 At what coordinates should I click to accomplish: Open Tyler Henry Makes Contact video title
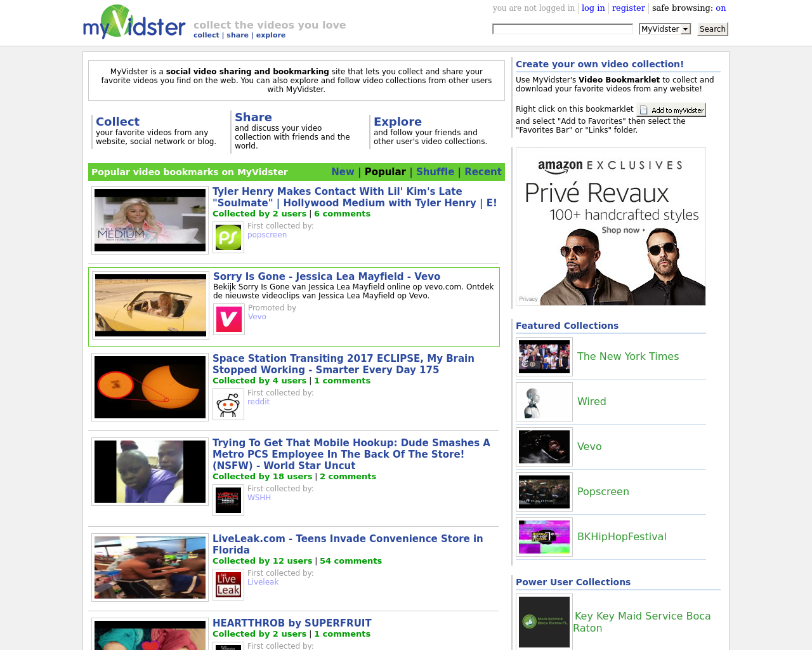click(x=355, y=197)
